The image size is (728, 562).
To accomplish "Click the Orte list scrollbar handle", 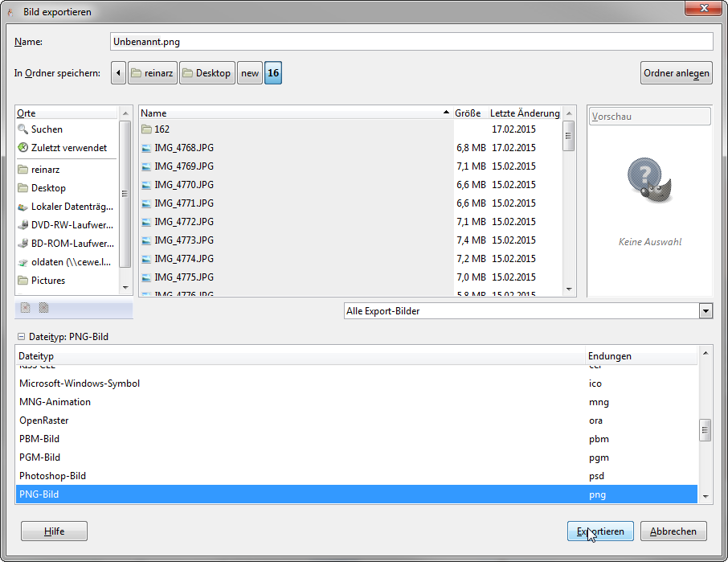I will (x=125, y=194).
